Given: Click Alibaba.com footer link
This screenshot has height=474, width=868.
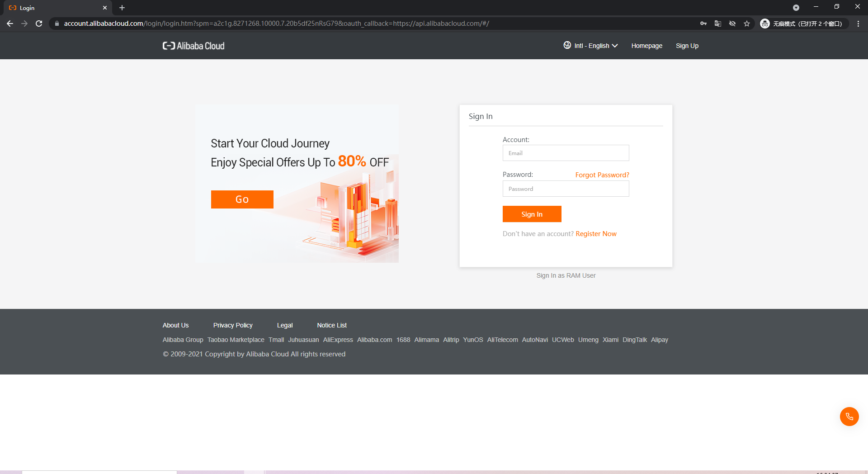Looking at the screenshot, I should 374,340.
